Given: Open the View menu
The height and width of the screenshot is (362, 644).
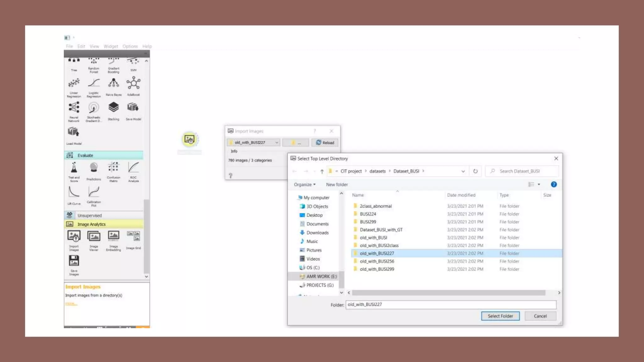Looking at the screenshot, I should tap(94, 46).
